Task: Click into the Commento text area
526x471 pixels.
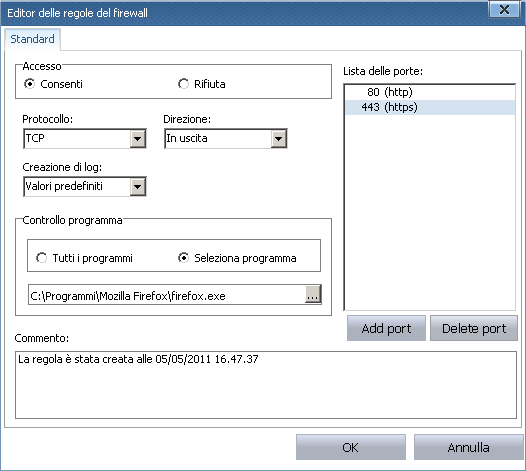Action: (266, 385)
